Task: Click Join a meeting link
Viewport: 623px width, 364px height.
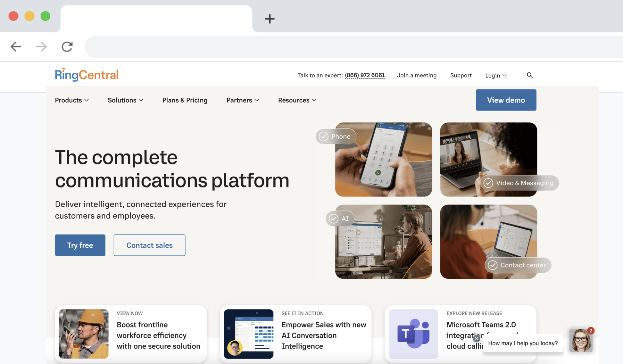Action: [x=417, y=75]
